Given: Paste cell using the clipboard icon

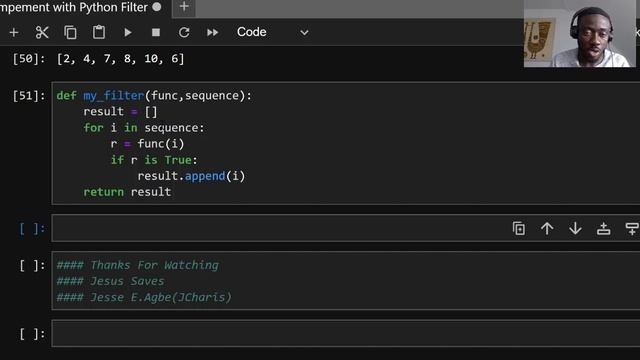Looking at the screenshot, I should pyautogui.click(x=99, y=32).
